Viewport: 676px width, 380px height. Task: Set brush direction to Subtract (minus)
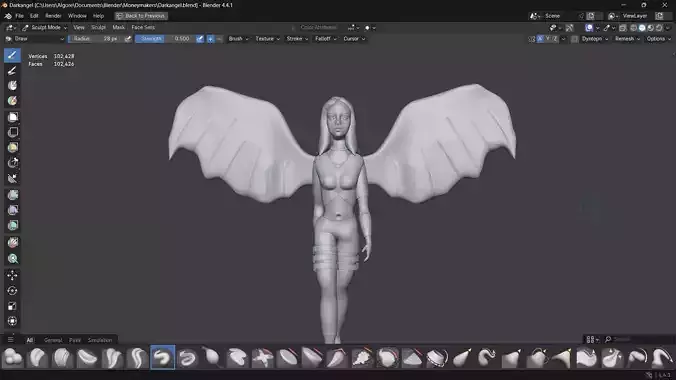[x=219, y=39]
